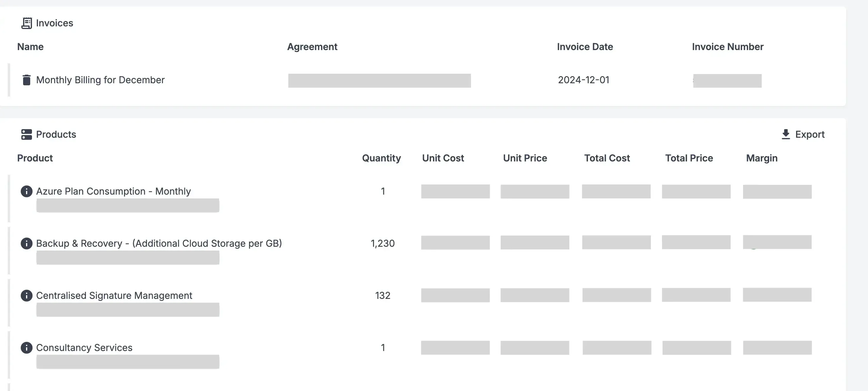Select the Consultancy Services product name

point(84,347)
